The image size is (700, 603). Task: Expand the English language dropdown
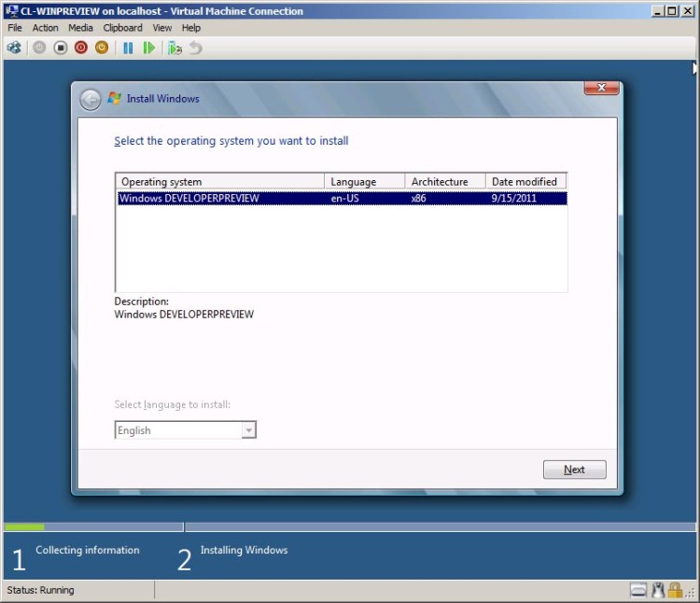tap(248, 430)
